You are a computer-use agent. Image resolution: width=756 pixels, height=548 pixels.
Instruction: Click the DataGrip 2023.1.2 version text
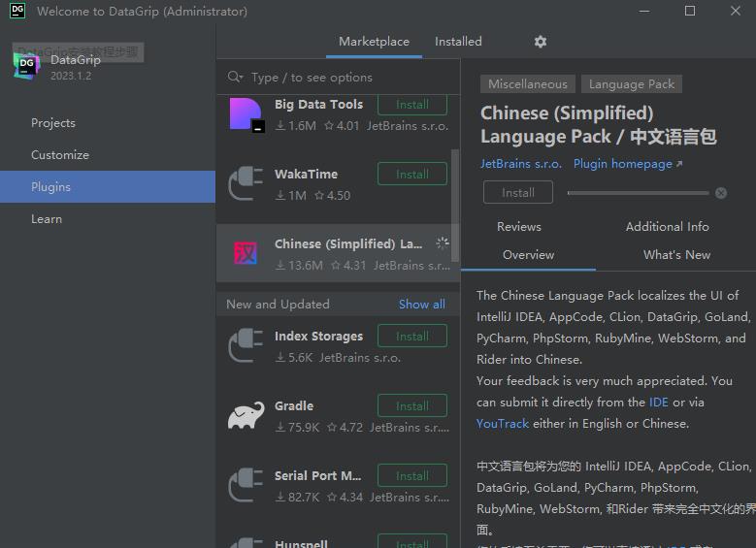pyautogui.click(x=71, y=76)
